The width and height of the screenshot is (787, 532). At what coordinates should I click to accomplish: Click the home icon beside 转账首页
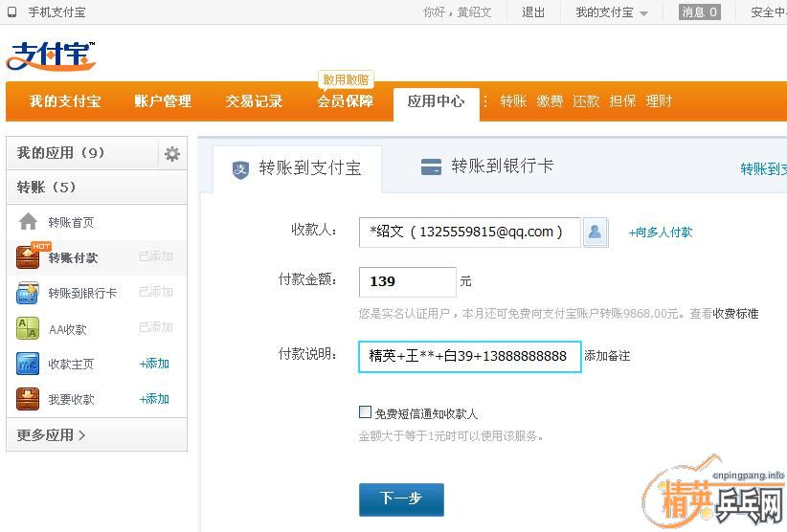point(28,222)
